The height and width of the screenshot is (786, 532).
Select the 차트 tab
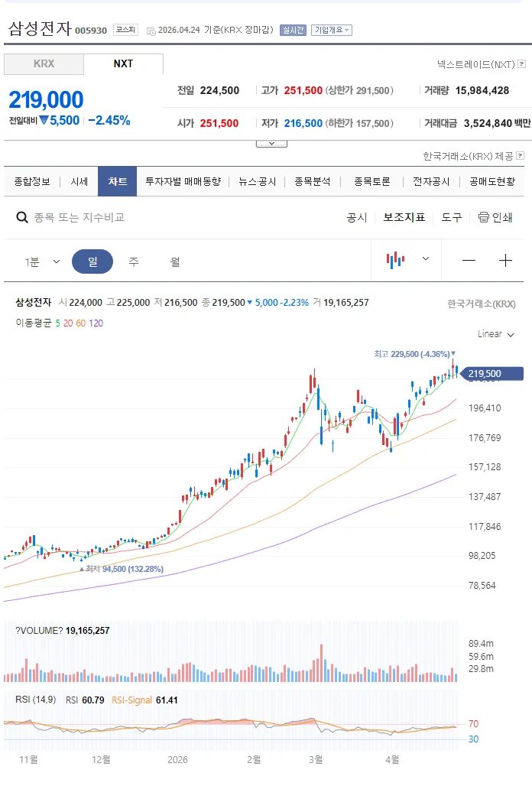117,181
